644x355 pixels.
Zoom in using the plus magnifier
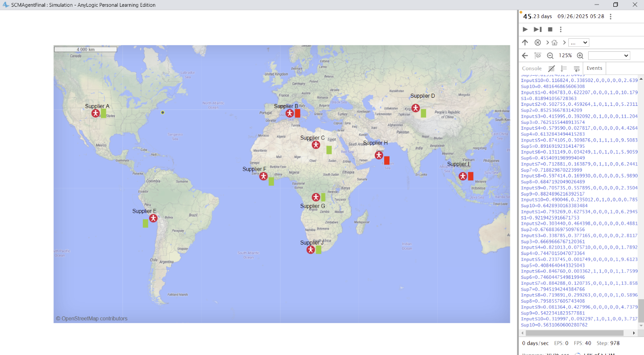[x=580, y=56]
